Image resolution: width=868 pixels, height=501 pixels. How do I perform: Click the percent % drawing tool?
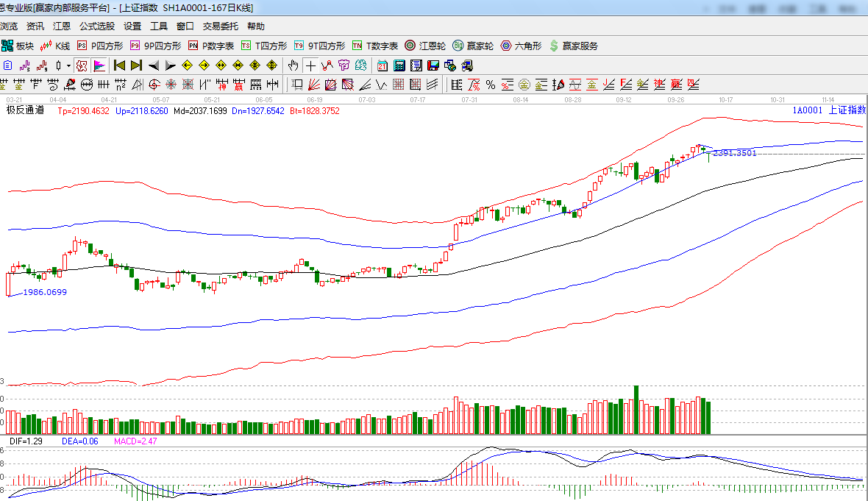point(491,84)
